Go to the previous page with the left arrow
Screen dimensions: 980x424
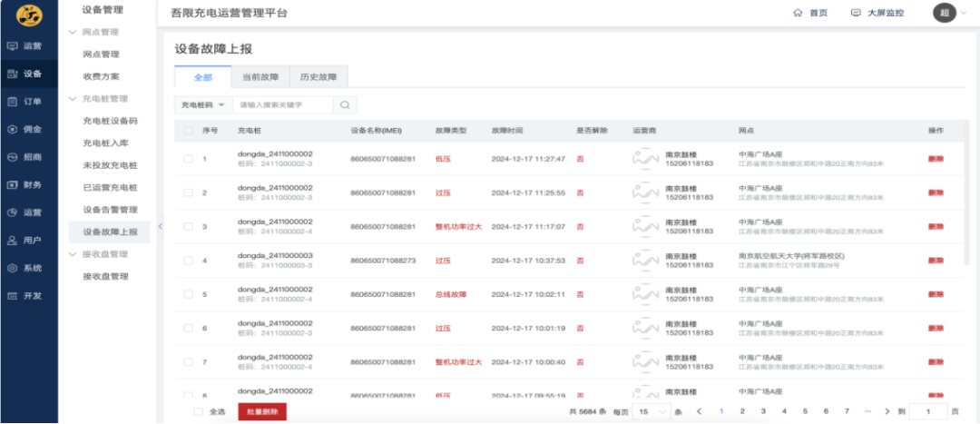pyautogui.click(x=700, y=411)
